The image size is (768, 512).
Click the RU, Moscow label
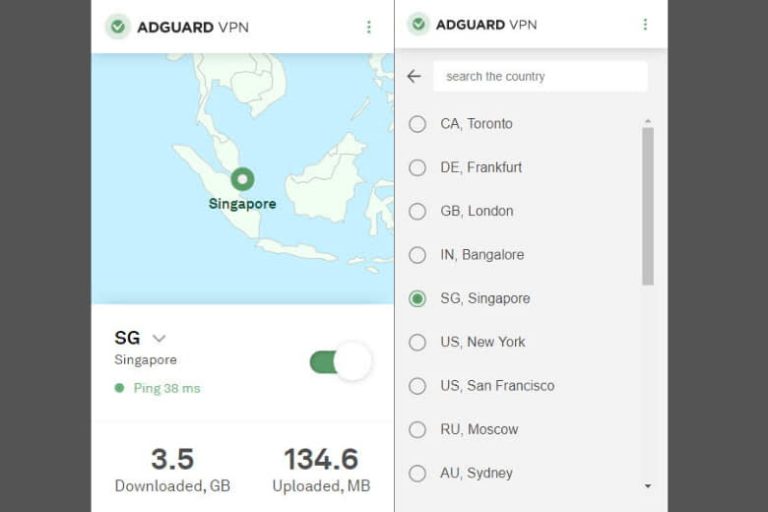pyautogui.click(x=479, y=429)
